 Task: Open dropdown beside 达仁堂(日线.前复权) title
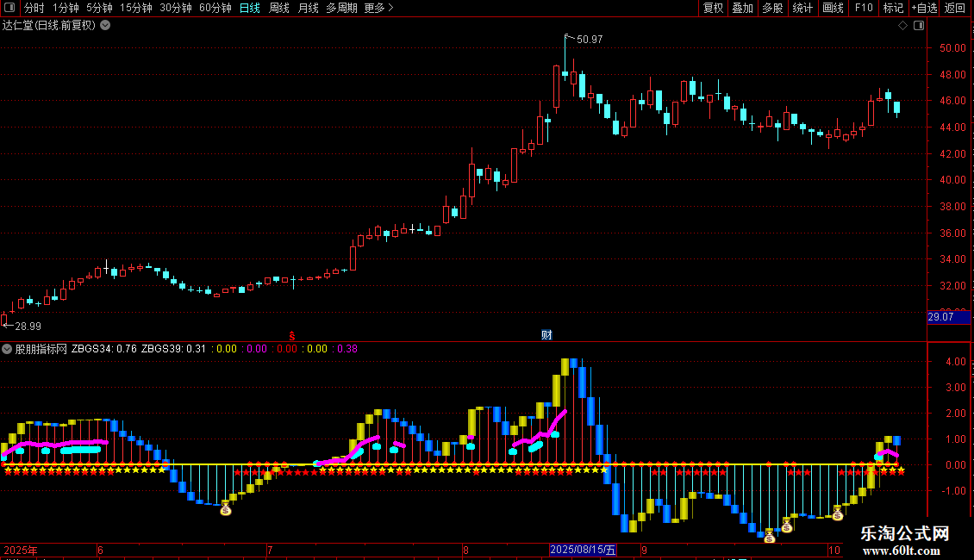point(106,26)
